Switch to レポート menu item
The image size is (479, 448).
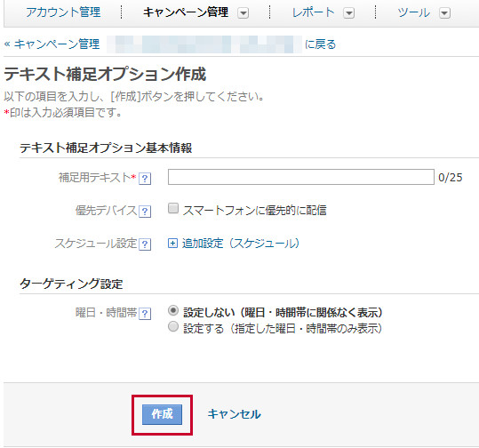314,12
